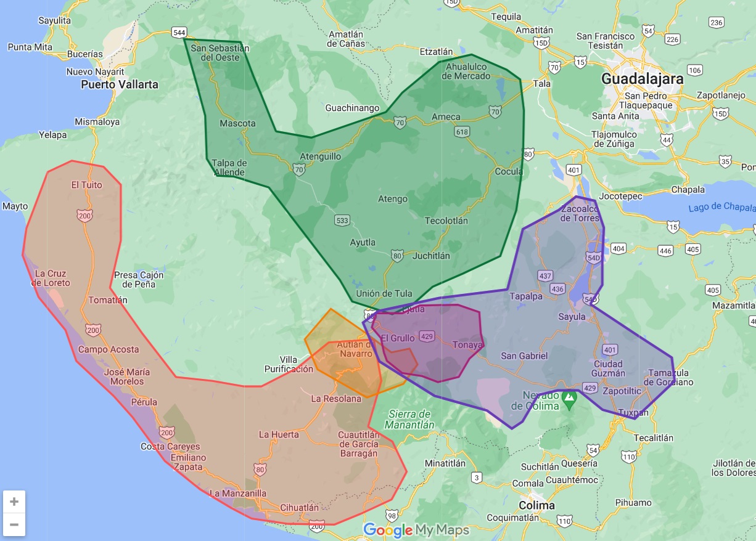Click the highway 533 shield icon
This screenshot has height=541, width=756.
343,220
